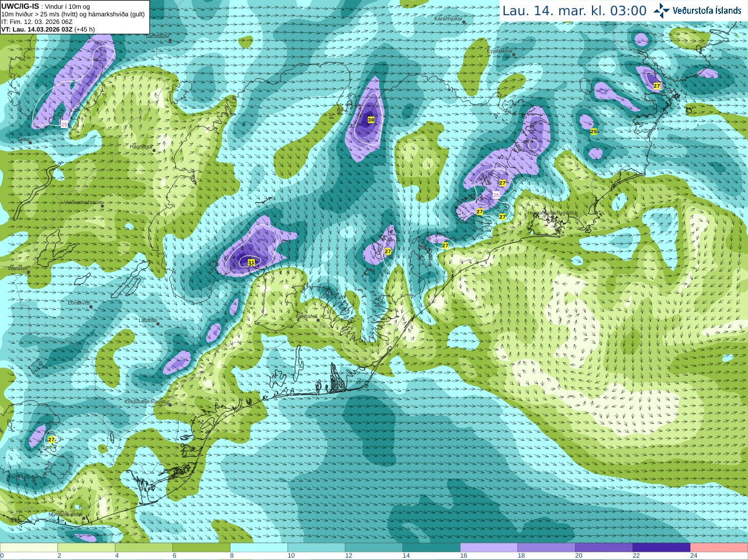Click the yellow 27 marker north of Skaftafell
The width and height of the screenshot is (748, 560).
388,251
